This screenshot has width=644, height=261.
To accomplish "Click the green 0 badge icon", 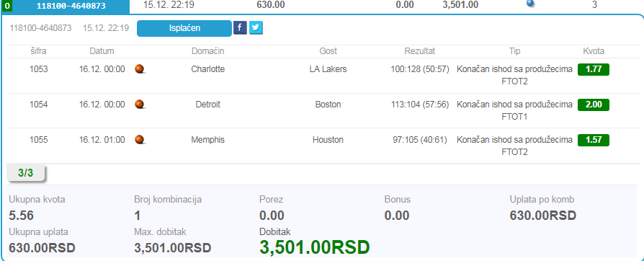I will coord(7,6).
